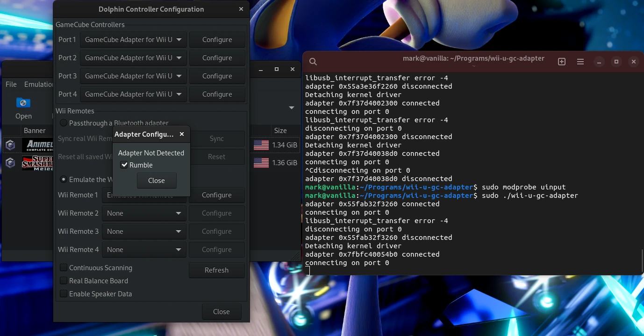Viewport: 644px width, 336px height.
Task: Close the Adapter Configuration popup with X
Action: pyautogui.click(x=182, y=134)
